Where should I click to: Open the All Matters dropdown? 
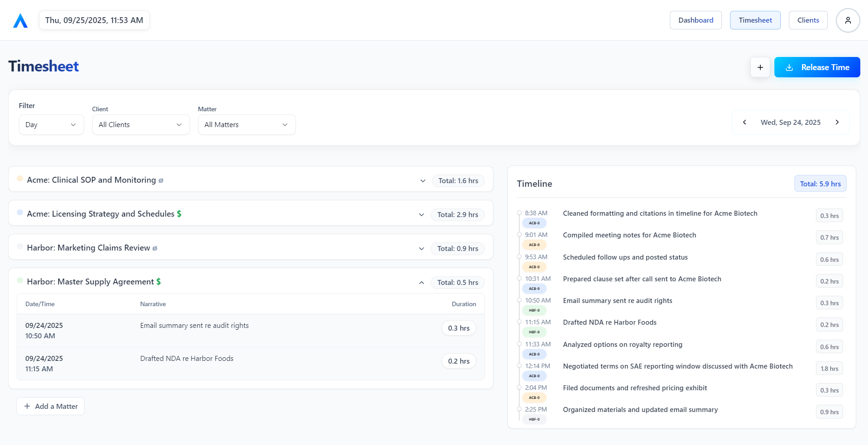click(x=247, y=125)
